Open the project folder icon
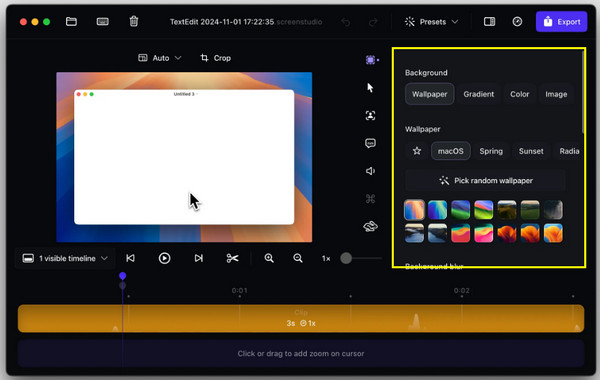Screen dimensions: 600x380 click(71, 21)
